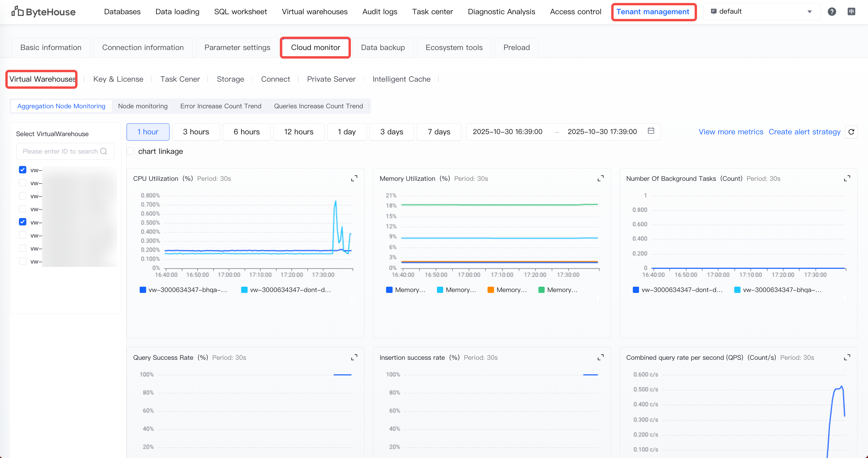Open the calendar icon in date range

(x=651, y=131)
